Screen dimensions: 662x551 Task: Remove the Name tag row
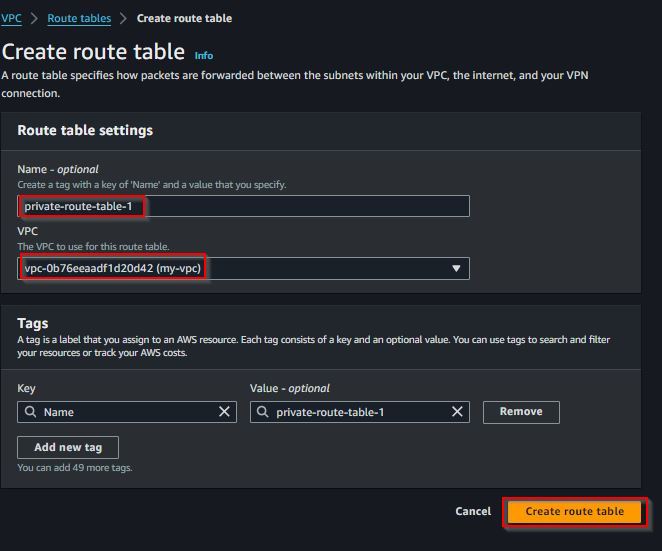[x=521, y=412]
